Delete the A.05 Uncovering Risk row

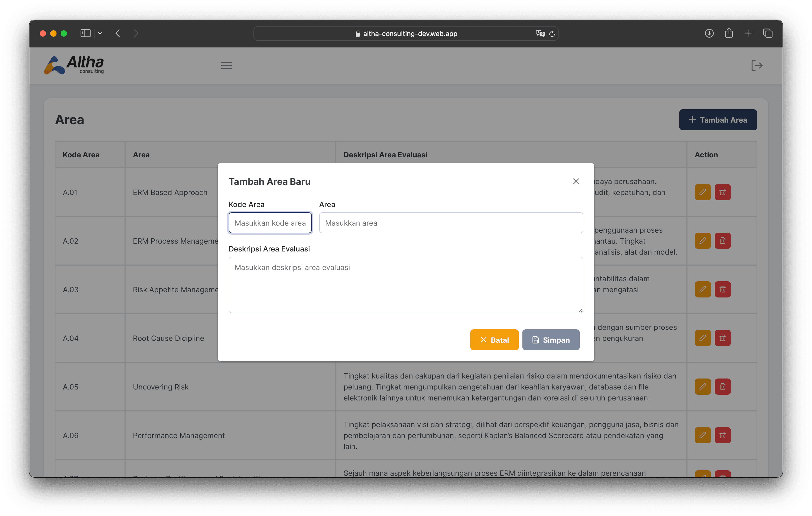tap(722, 386)
